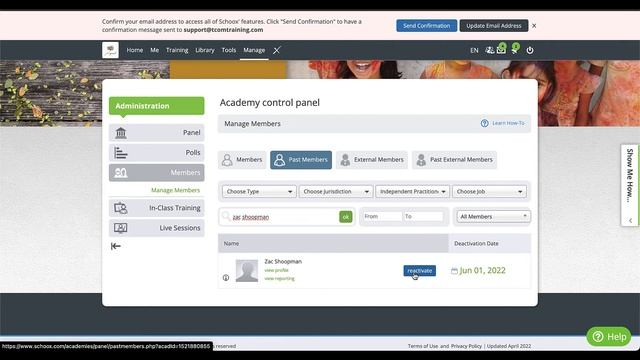Switch to the Members tab
This screenshot has height=360, width=640.
(x=242, y=160)
